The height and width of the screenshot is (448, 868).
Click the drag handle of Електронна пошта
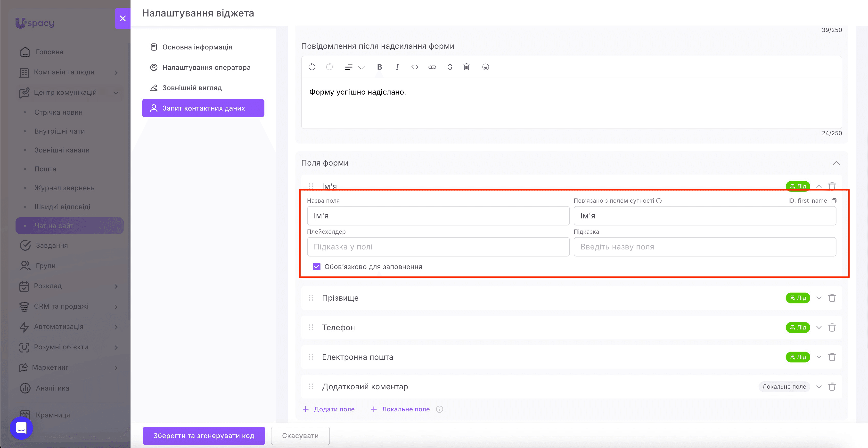point(311,357)
